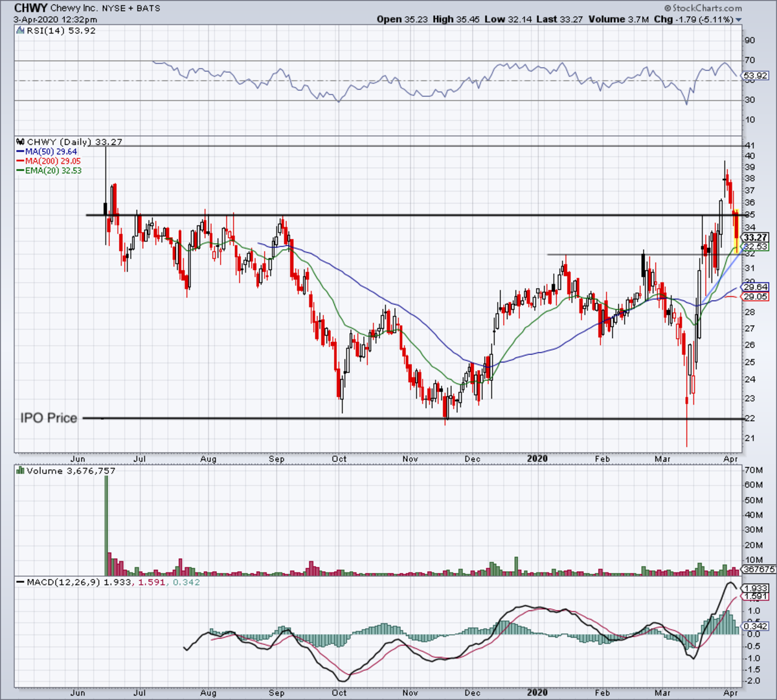Click the bold 33.27 price axis tag

pos(755,238)
